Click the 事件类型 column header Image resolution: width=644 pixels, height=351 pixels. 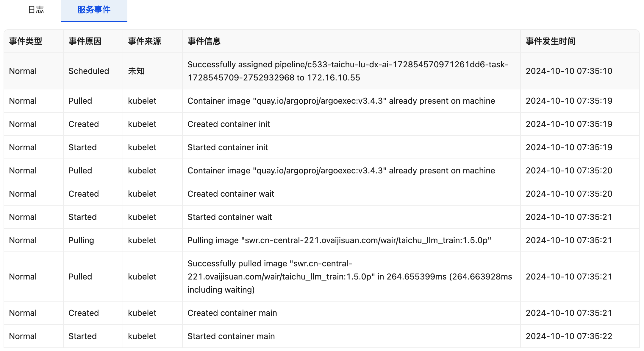(26, 41)
